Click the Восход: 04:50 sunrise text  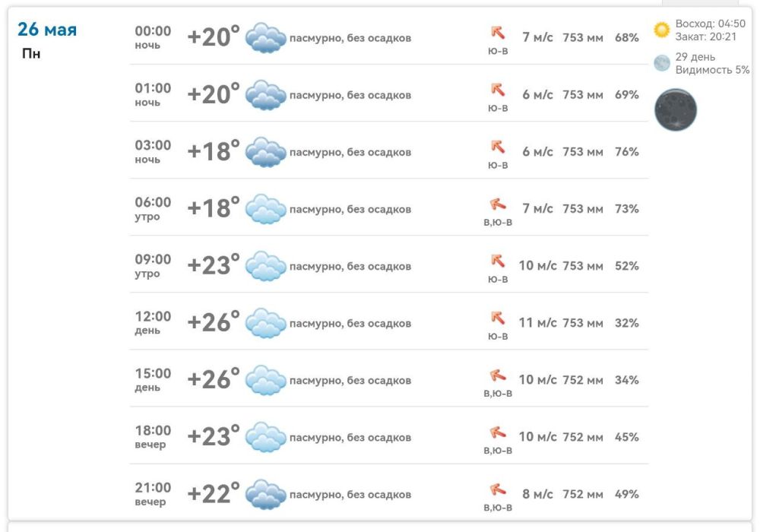coord(710,24)
